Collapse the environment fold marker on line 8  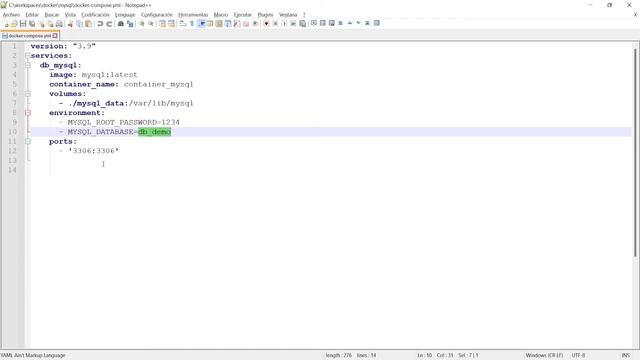pyautogui.click(x=28, y=113)
